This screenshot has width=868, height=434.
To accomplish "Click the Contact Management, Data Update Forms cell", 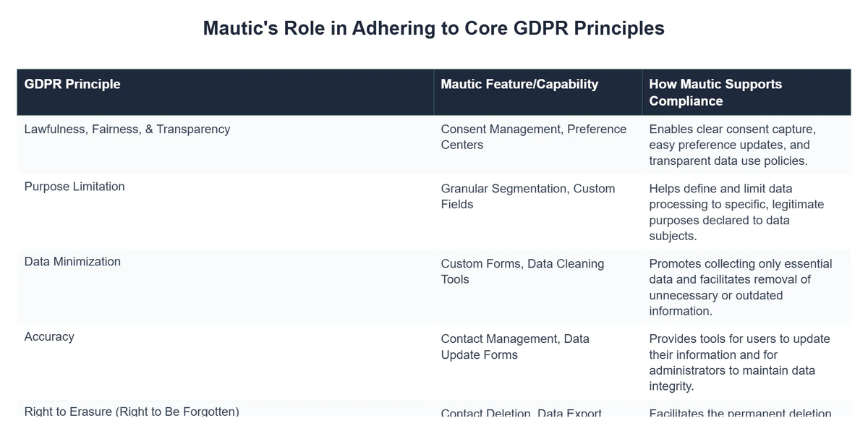I will [x=515, y=346].
